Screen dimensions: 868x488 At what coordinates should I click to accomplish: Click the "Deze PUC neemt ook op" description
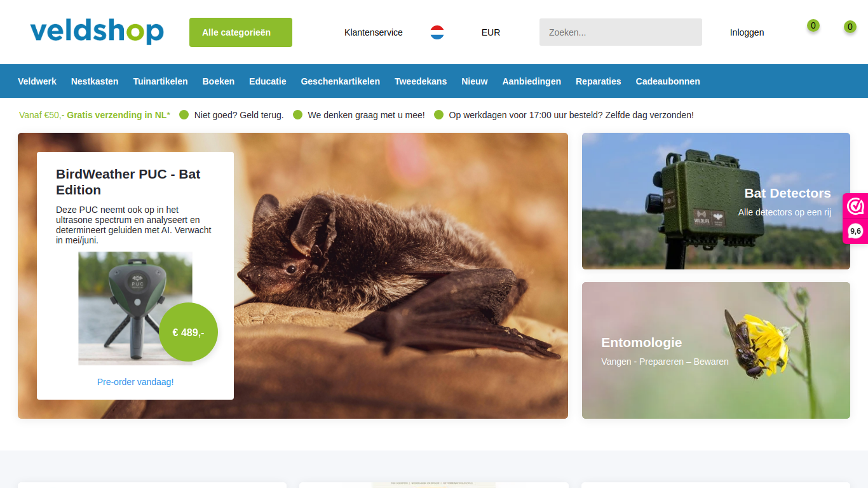(134, 225)
